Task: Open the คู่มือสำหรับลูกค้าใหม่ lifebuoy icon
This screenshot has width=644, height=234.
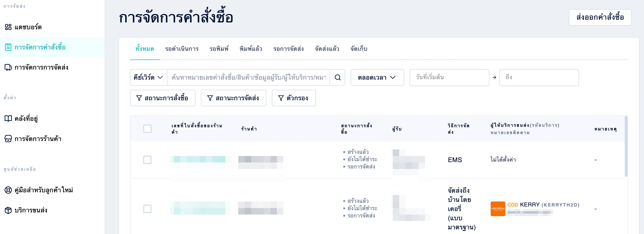Action: click(8, 190)
